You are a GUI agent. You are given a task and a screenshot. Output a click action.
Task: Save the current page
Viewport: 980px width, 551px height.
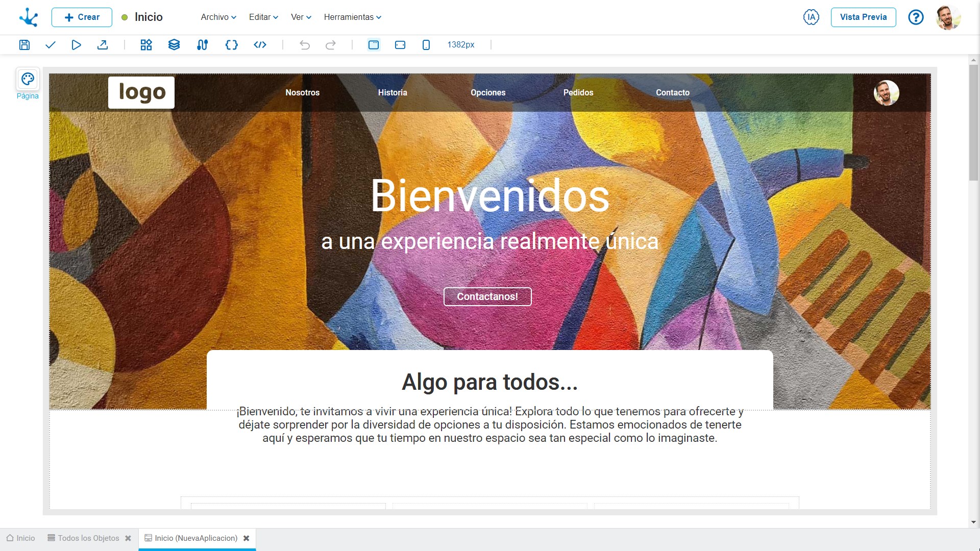(x=24, y=45)
